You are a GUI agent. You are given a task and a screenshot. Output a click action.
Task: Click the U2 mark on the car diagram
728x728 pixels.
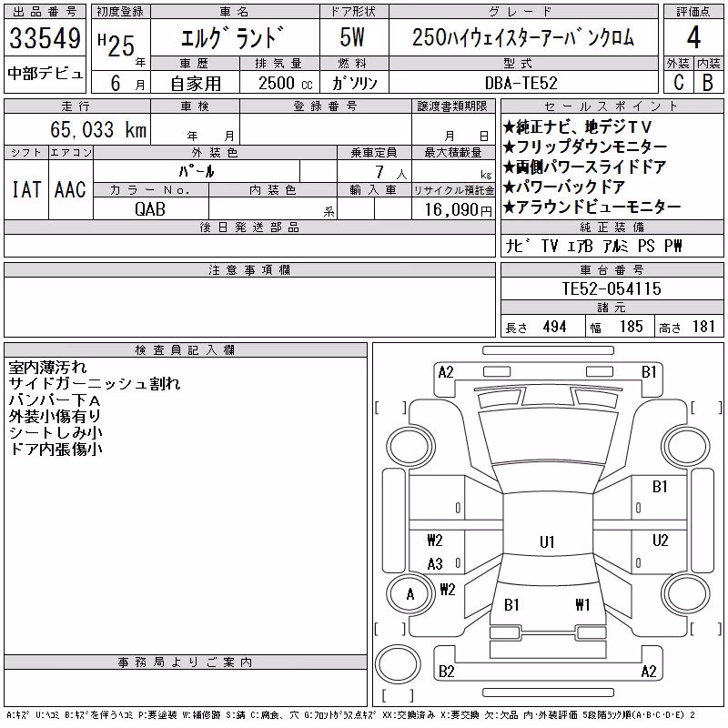660,541
